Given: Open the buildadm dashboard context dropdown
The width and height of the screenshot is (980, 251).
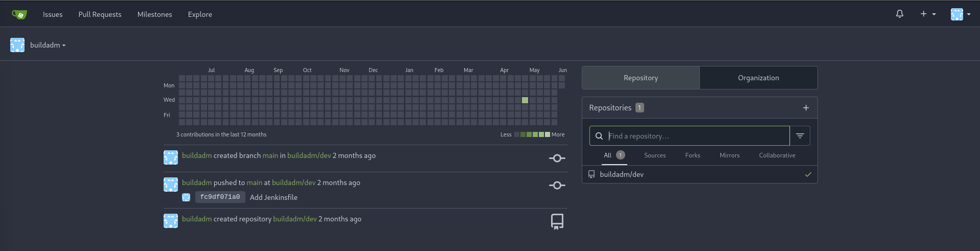Looking at the screenshot, I should coord(48,45).
